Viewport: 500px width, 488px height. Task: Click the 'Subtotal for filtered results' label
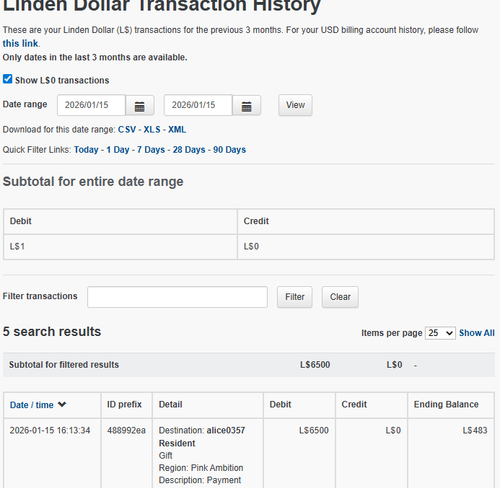coord(64,365)
